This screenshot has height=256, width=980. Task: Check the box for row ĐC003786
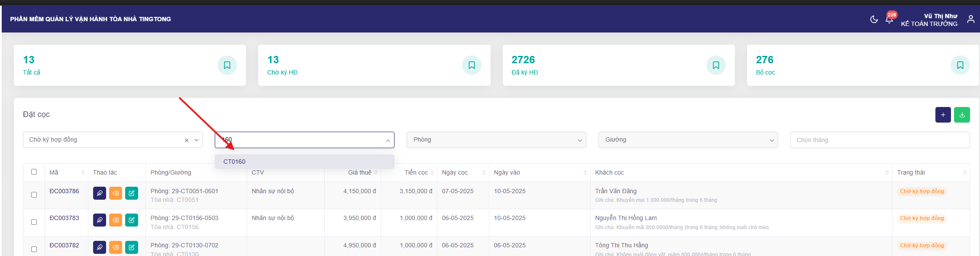point(34,195)
